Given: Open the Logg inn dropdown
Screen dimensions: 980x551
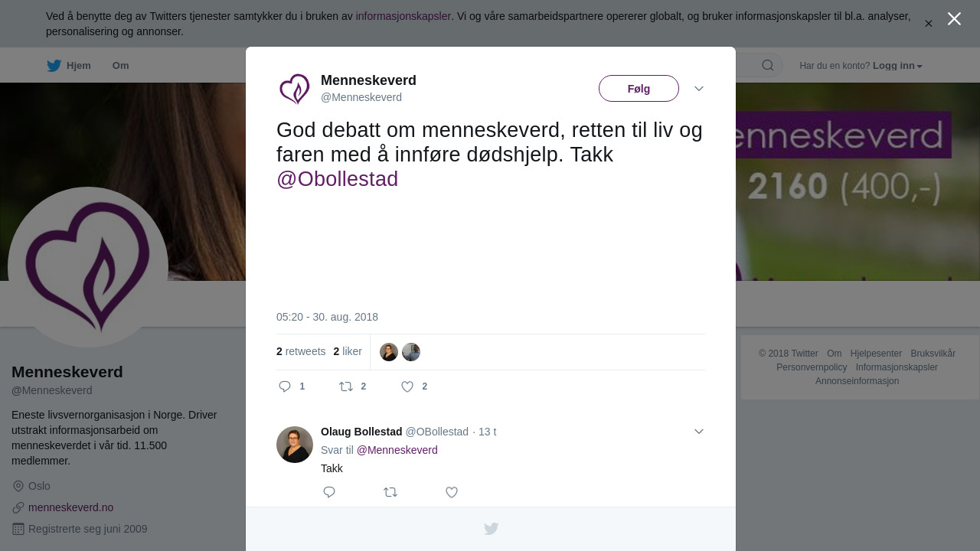Looking at the screenshot, I should (x=897, y=66).
